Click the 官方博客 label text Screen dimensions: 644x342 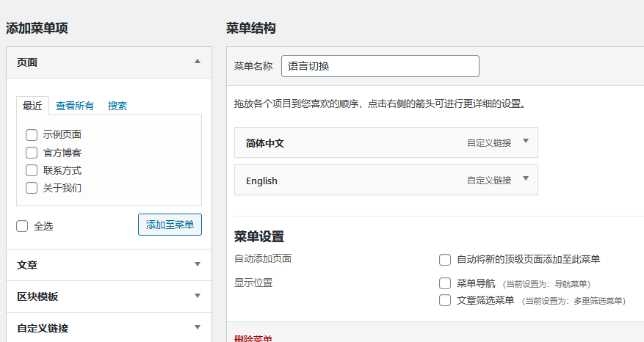point(62,153)
